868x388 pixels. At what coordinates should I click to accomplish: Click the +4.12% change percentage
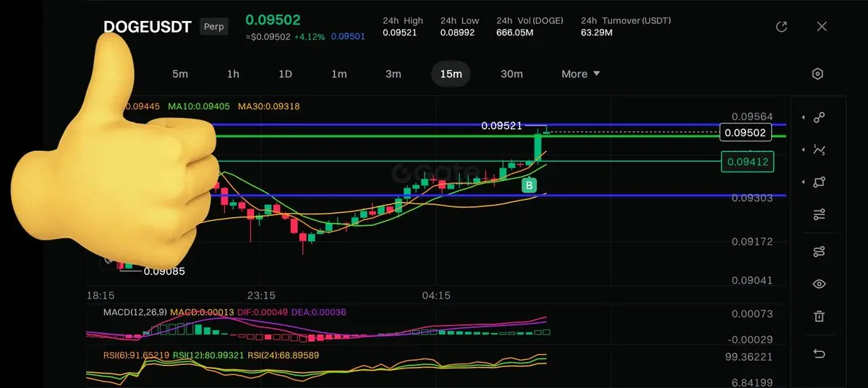310,37
